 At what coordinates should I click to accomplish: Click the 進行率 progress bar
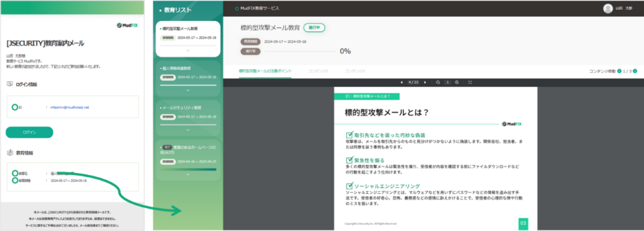point(301,52)
